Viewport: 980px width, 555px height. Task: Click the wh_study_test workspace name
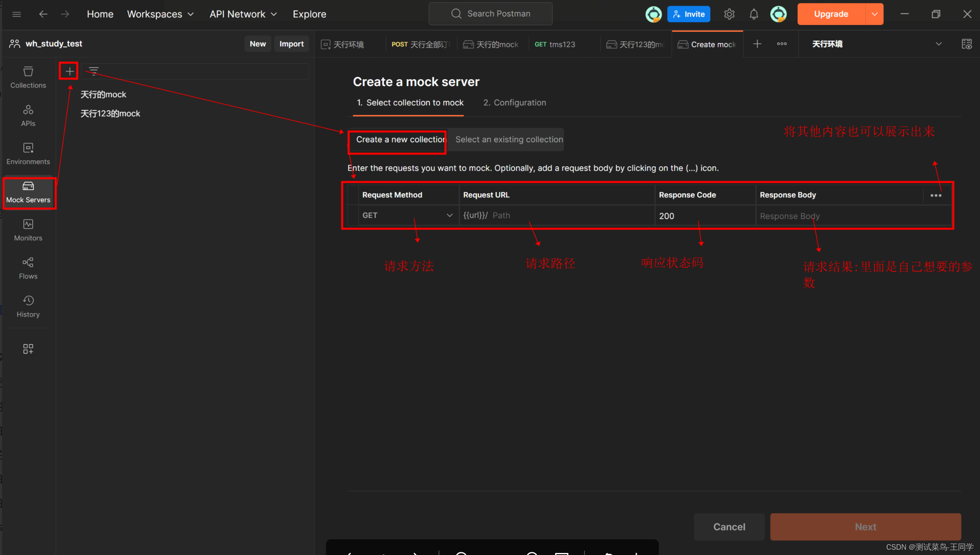pyautogui.click(x=54, y=43)
